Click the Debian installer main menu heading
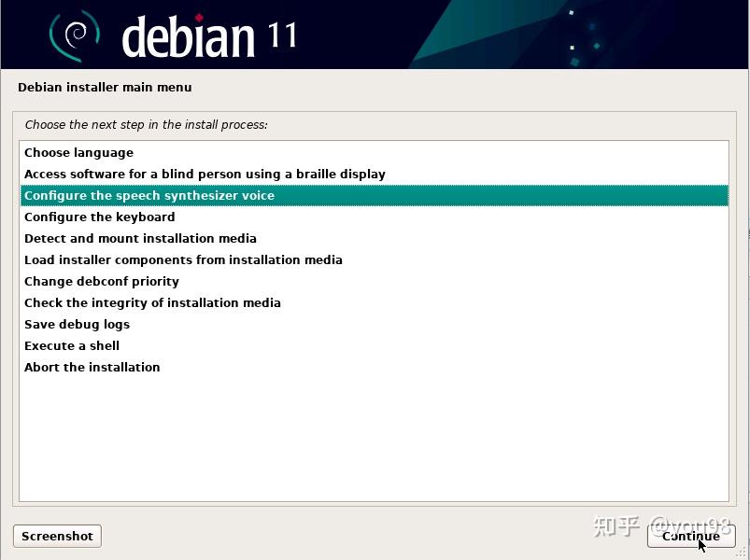 point(105,87)
